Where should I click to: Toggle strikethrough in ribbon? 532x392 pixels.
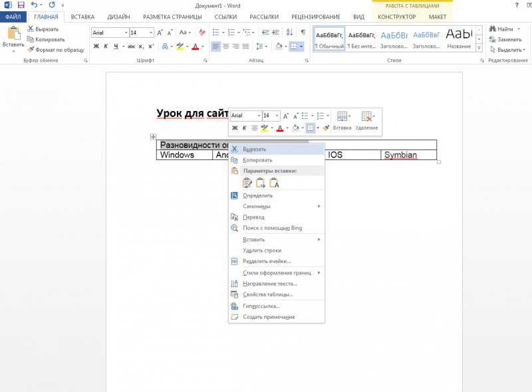coord(131,46)
